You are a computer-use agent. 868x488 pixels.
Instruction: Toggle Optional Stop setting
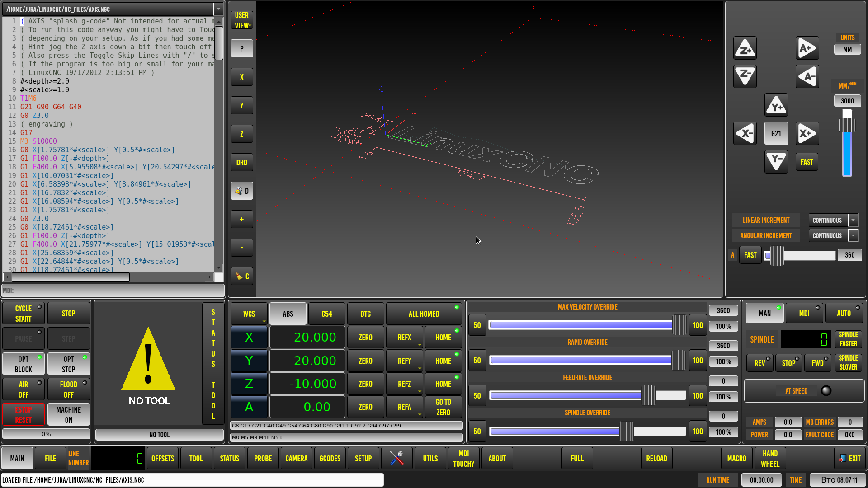[69, 364]
